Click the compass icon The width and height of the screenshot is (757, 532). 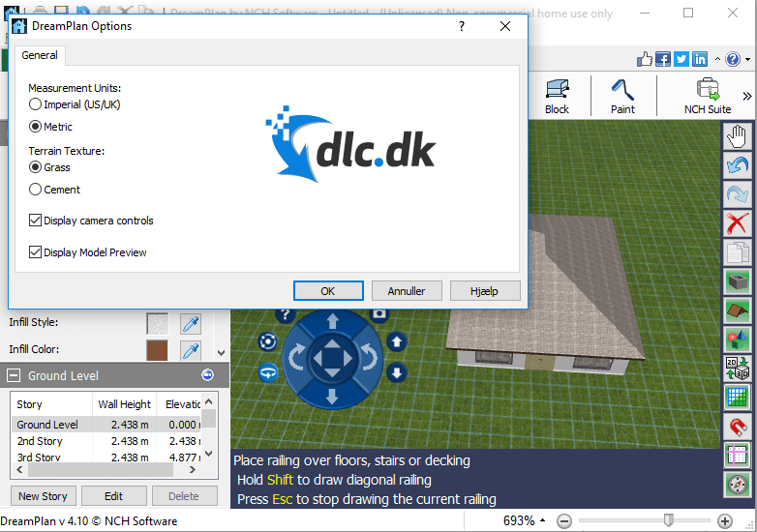pyautogui.click(x=737, y=485)
